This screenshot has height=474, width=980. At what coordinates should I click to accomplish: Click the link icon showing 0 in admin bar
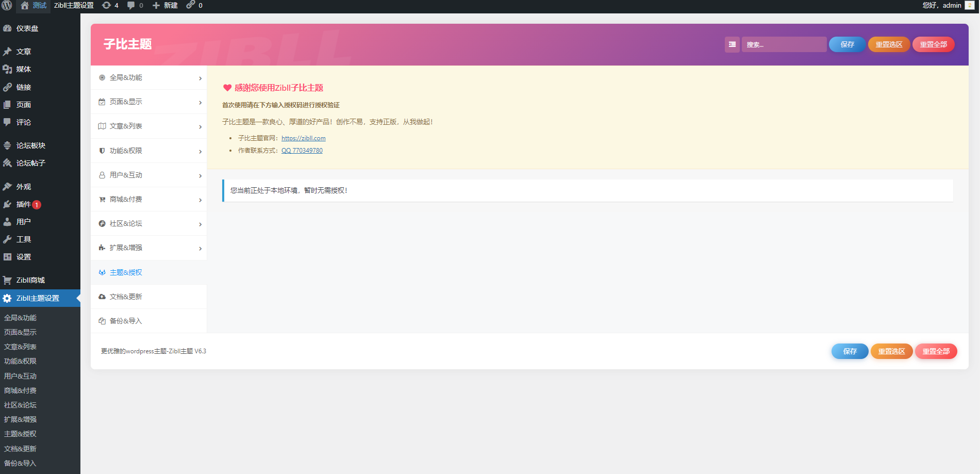[191, 5]
